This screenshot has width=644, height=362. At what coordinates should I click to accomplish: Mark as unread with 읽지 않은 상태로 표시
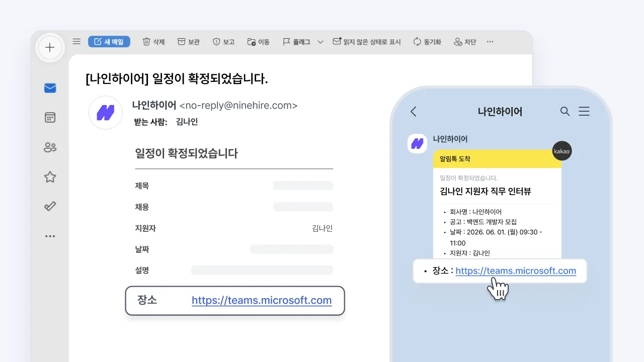click(x=367, y=42)
